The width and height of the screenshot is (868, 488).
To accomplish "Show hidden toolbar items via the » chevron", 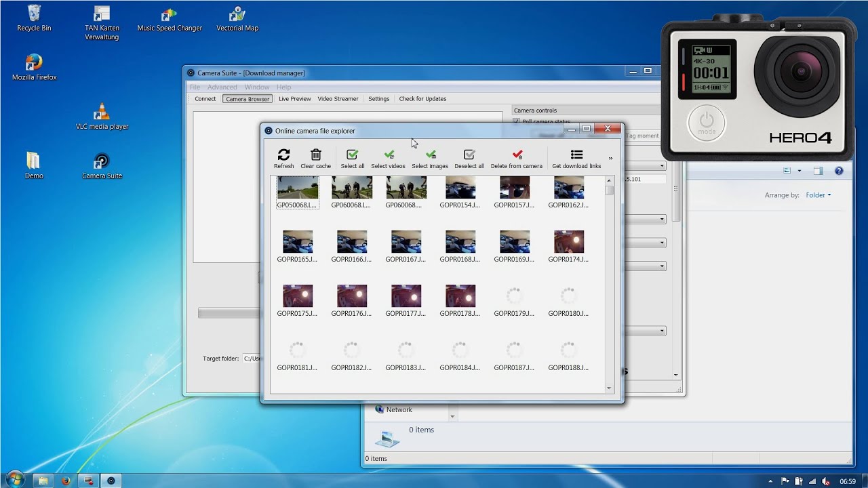I will (610, 159).
